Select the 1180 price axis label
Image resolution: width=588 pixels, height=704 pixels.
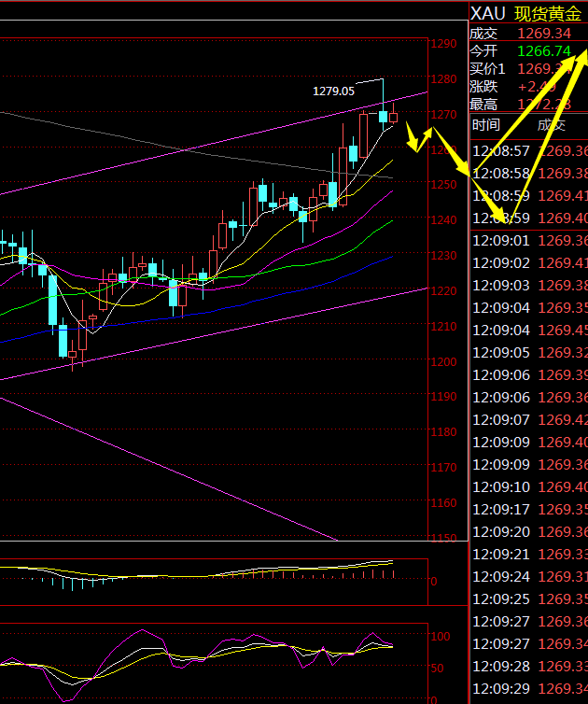coord(444,432)
